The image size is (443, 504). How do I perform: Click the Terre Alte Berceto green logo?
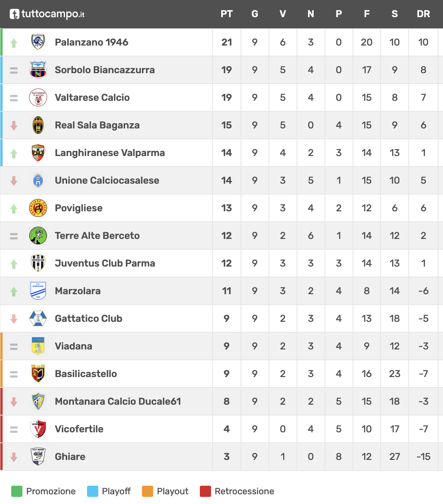coord(38,235)
